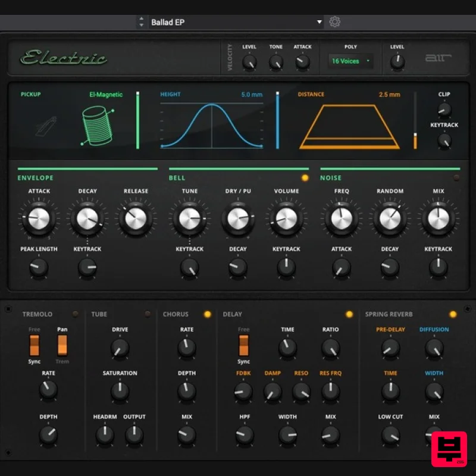Click the Tube Saturation knob
This screenshot has height=476, width=476.
tap(120, 391)
